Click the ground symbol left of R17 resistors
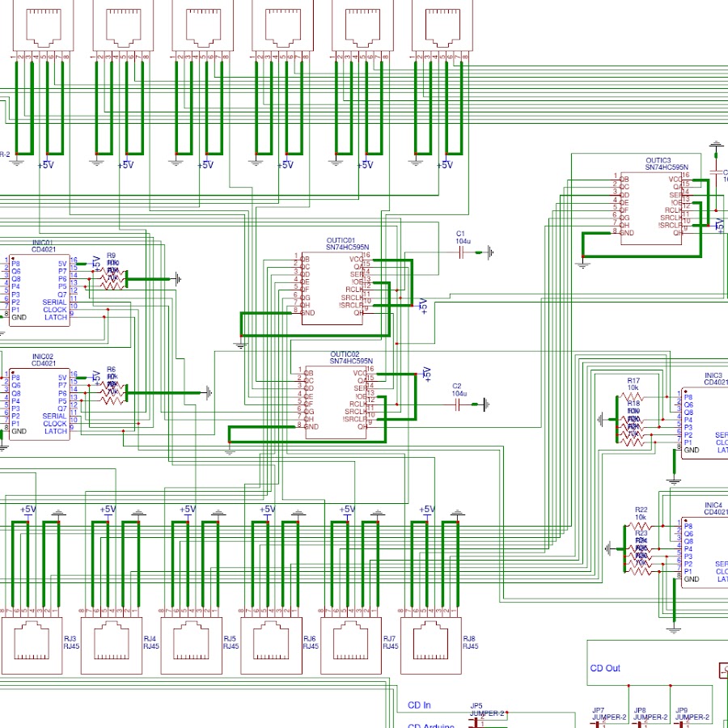Image resolution: width=728 pixels, height=728 pixels. [x=601, y=420]
